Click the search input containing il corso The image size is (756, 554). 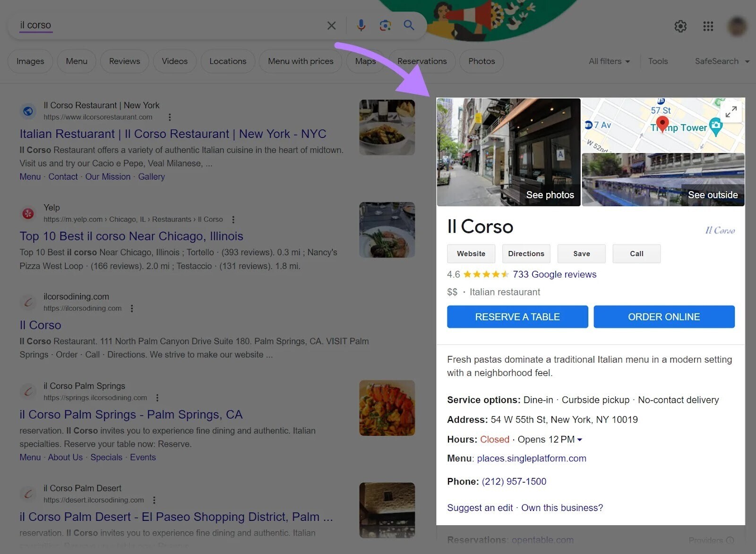tap(170, 26)
